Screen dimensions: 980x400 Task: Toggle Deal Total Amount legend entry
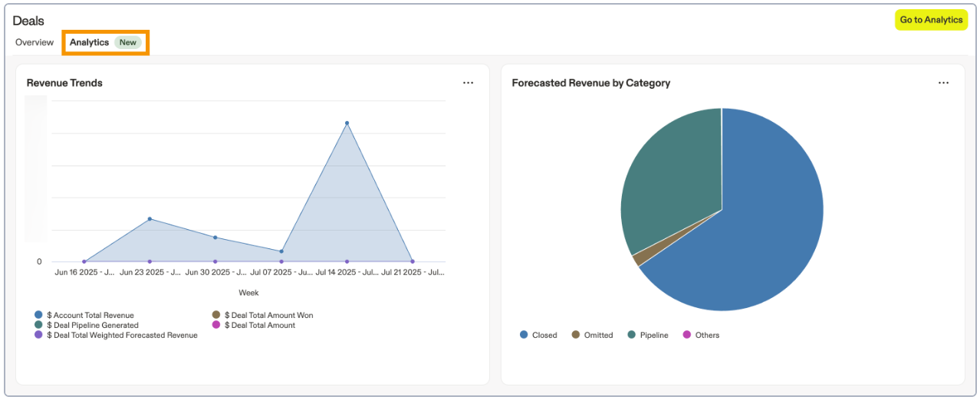pos(258,325)
